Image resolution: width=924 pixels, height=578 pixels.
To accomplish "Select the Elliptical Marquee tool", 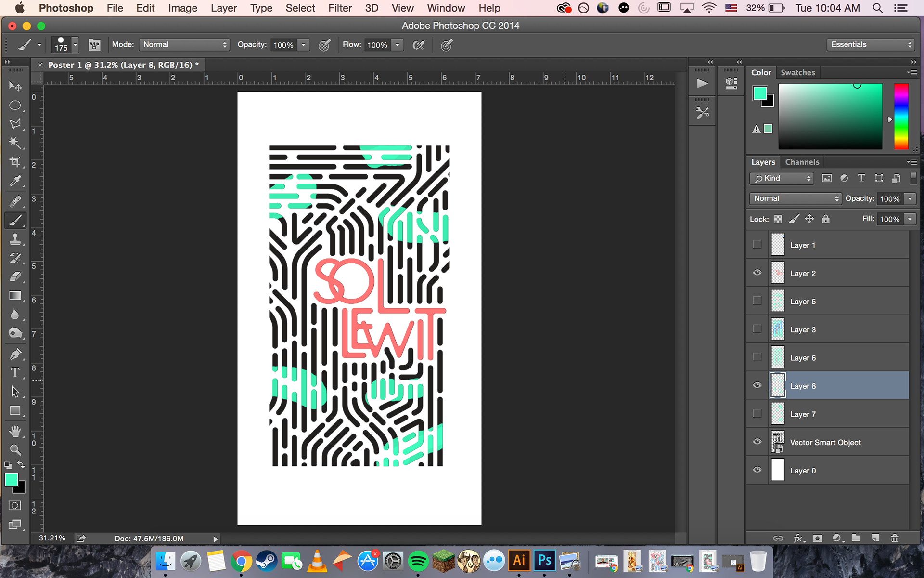I will 15,105.
